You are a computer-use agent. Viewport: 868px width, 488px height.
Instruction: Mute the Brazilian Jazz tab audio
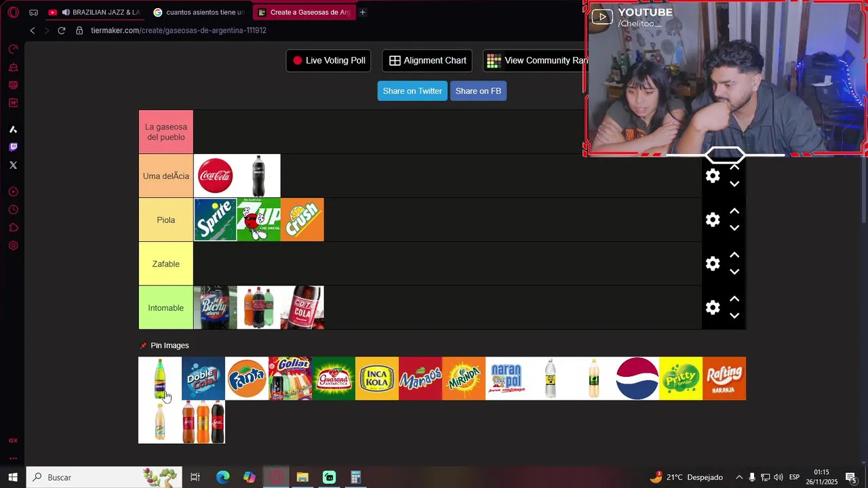coord(66,12)
